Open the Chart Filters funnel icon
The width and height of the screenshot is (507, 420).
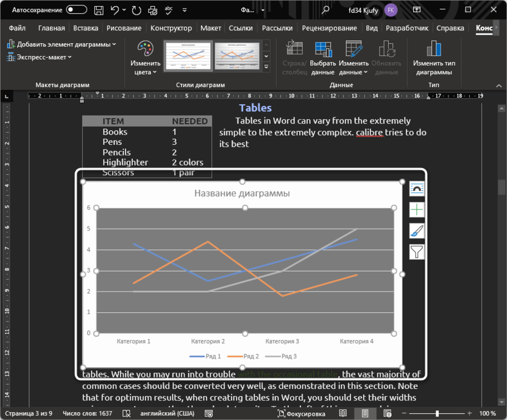click(417, 251)
